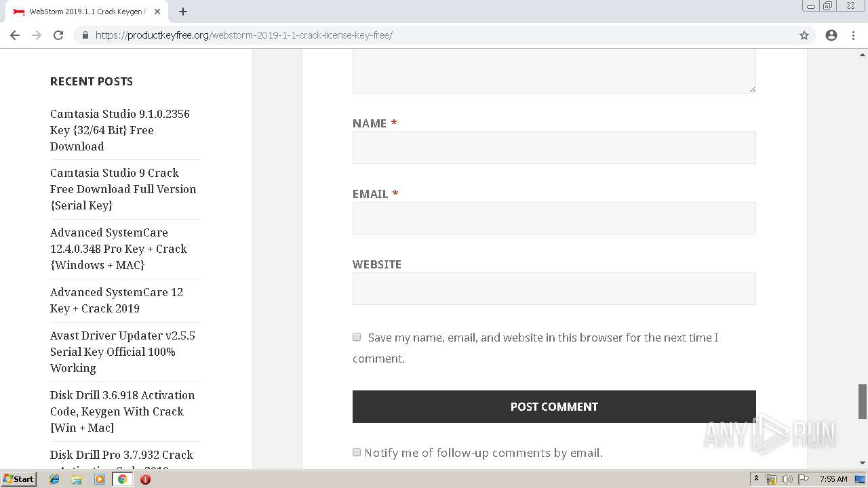This screenshot has width=868, height=488.
Task: Show hidden system tray icons
Action: click(x=756, y=479)
